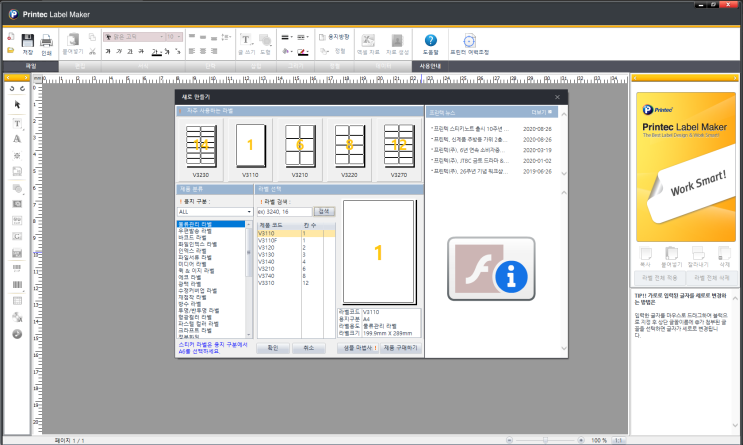Click the line color pen swatch in ribbon
The image size is (743, 445).
303,52
